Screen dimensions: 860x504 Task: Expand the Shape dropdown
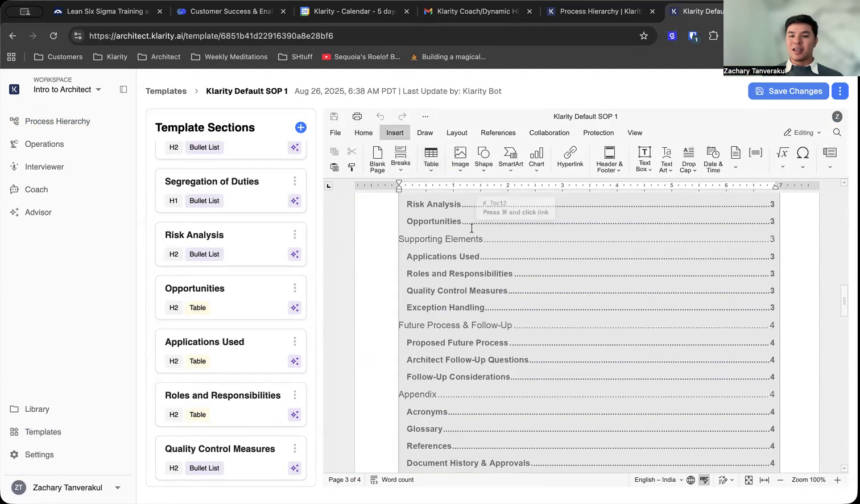click(483, 170)
